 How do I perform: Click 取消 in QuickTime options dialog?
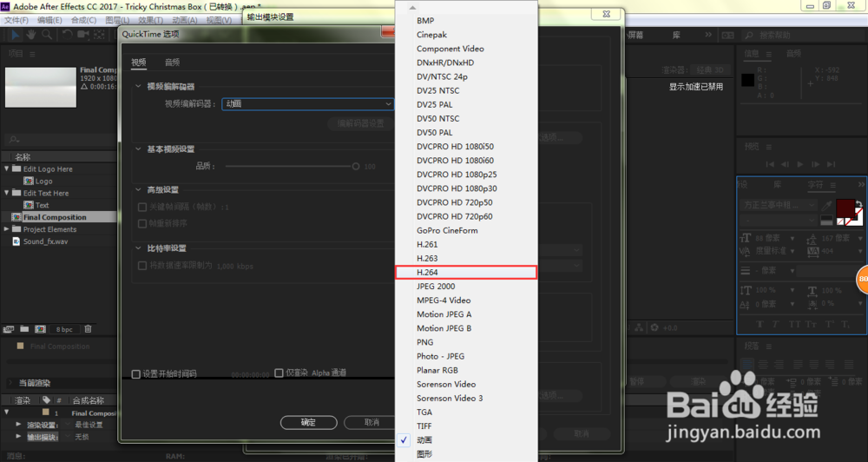tap(370, 422)
